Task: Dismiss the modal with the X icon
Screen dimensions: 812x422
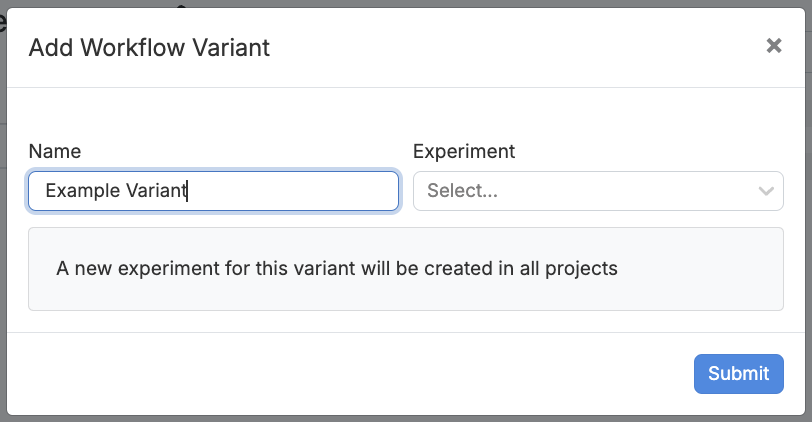Action: click(773, 46)
